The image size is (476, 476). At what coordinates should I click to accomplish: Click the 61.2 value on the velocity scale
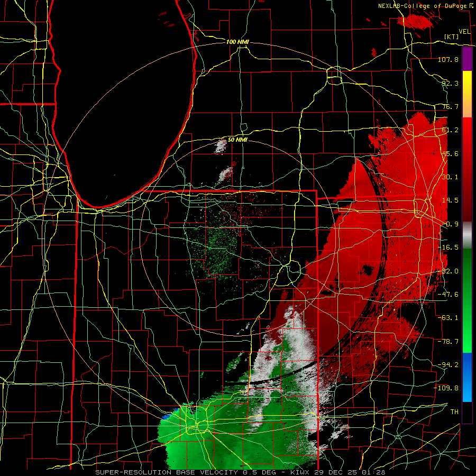(450, 130)
